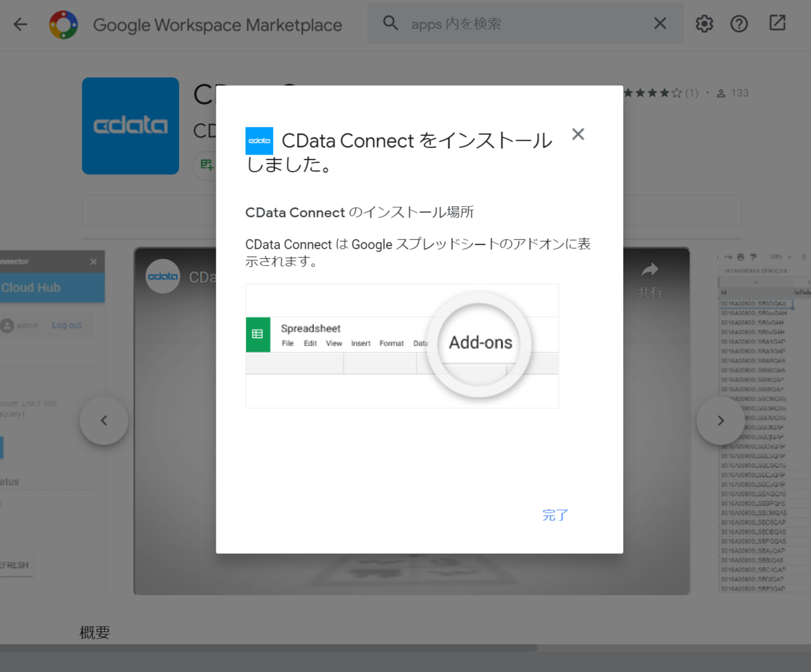The height and width of the screenshot is (672, 811).
Task: Select the highlighted Add-ons menu
Action: (479, 343)
